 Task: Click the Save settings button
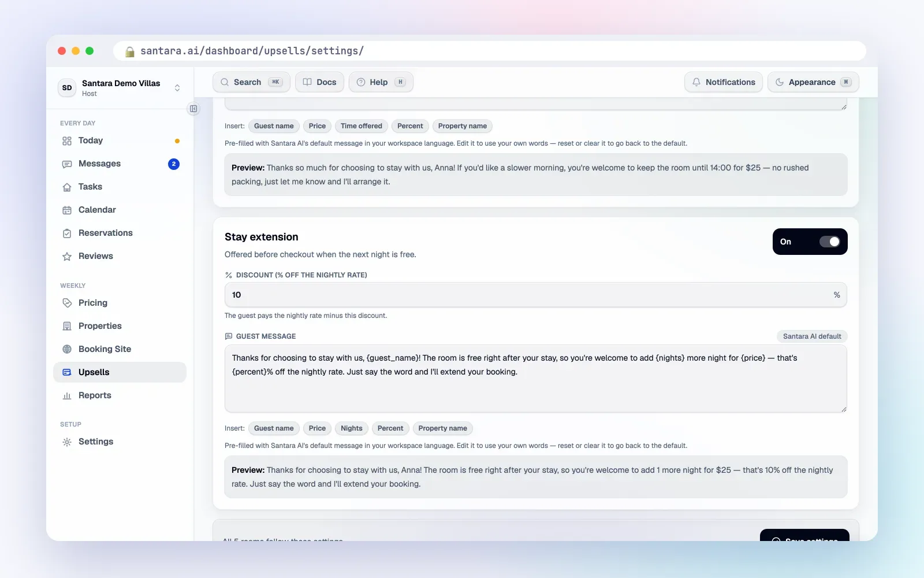point(804,535)
